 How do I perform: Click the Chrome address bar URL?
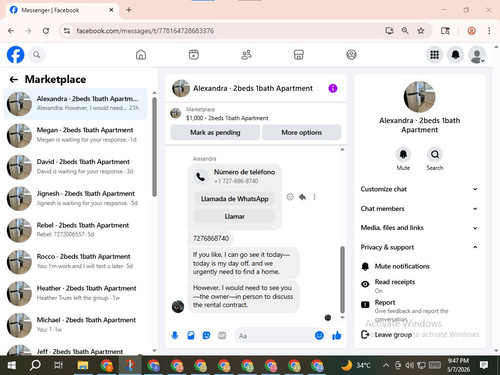(145, 31)
